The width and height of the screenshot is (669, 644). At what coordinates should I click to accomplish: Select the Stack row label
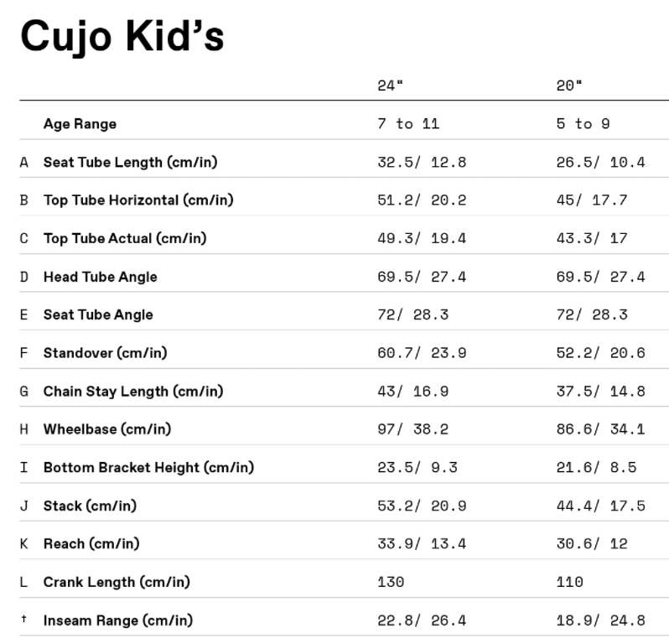pos(90,506)
